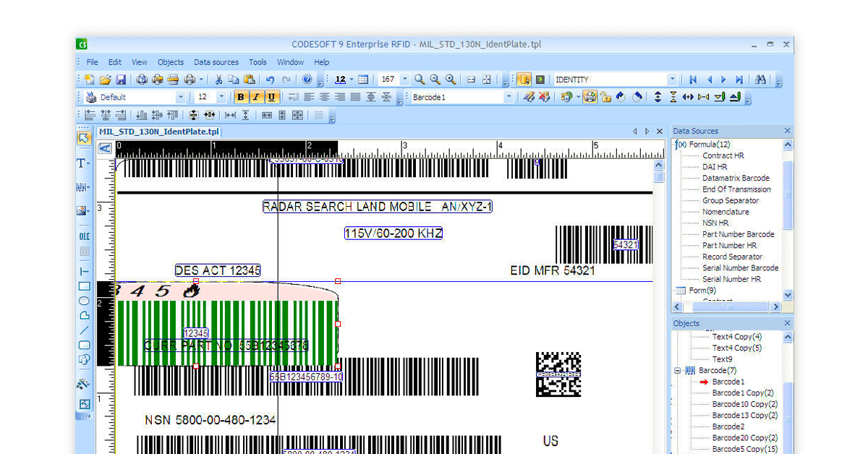868x454 pixels.
Task: Select the MIL_STD_130N_IdentPlate.tpl document tab
Action: click(x=159, y=132)
